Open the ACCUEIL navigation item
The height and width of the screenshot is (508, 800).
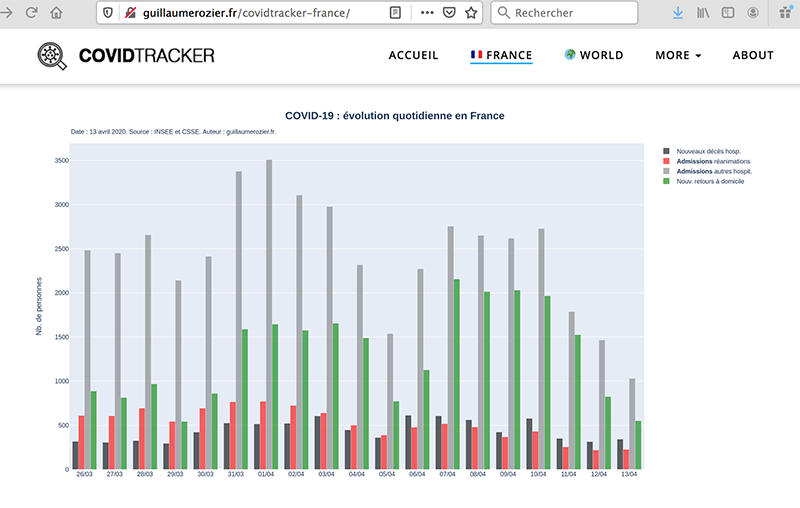(x=413, y=56)
